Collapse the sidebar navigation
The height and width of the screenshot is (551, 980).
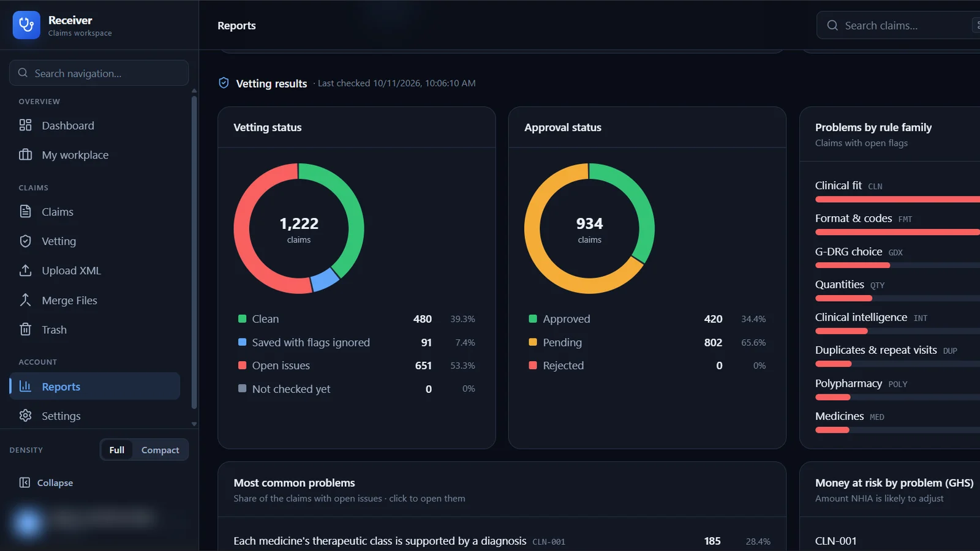click(x=46, y=482)
